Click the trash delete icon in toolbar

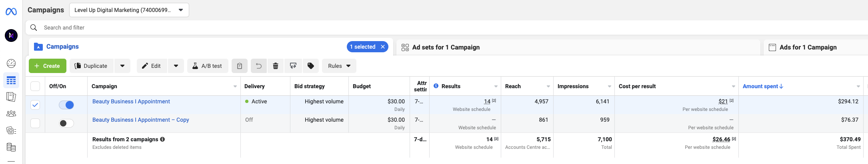coord(276,66)
